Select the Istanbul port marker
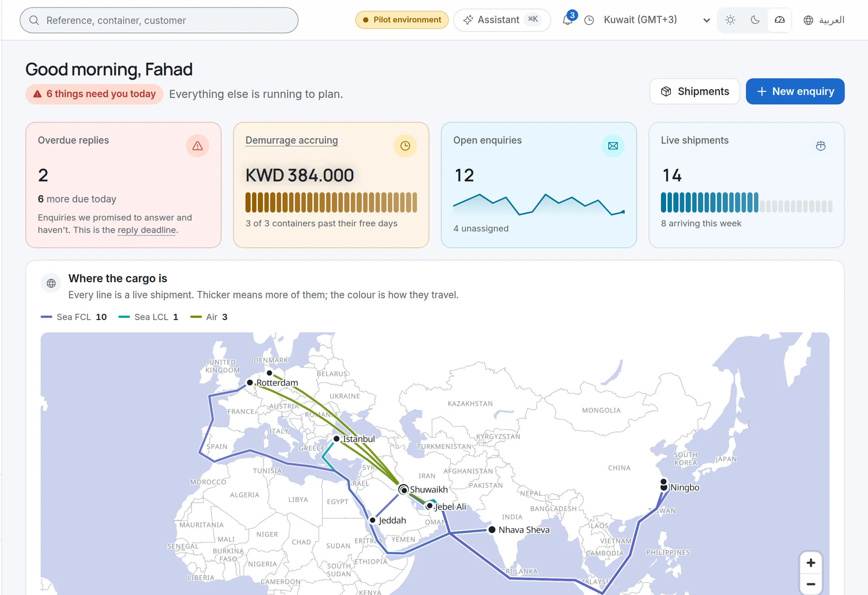This screenshot has height=595, width=868. (x=337, y=438)
